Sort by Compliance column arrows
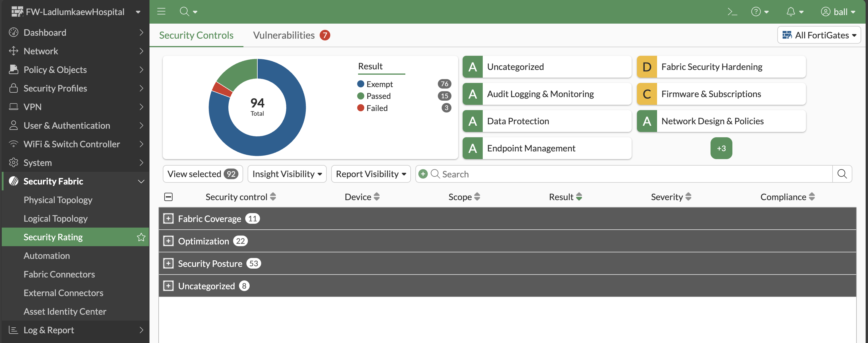This screenshot has height=343, width=868. tap(812, 197)
